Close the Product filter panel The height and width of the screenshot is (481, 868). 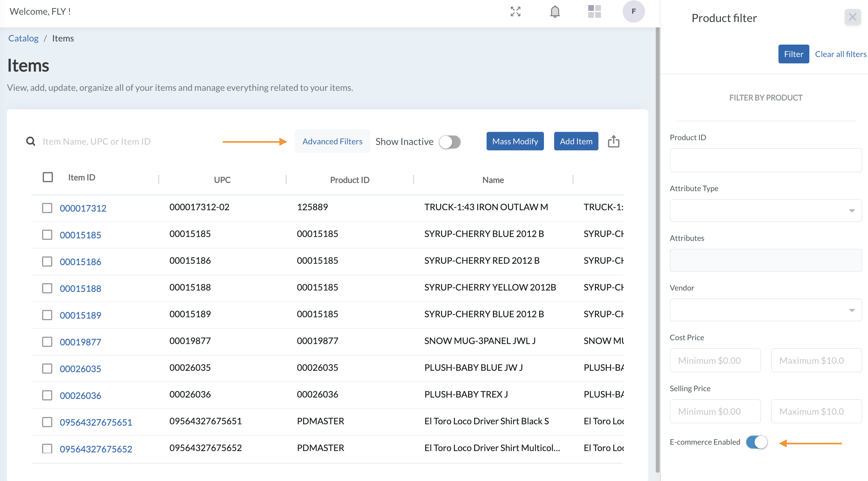pos(852,17)
